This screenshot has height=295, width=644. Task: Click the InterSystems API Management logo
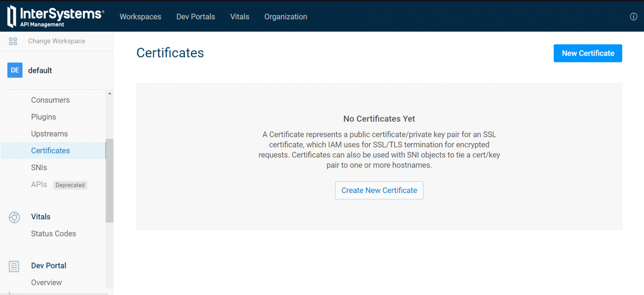click(x=56, y=17)
